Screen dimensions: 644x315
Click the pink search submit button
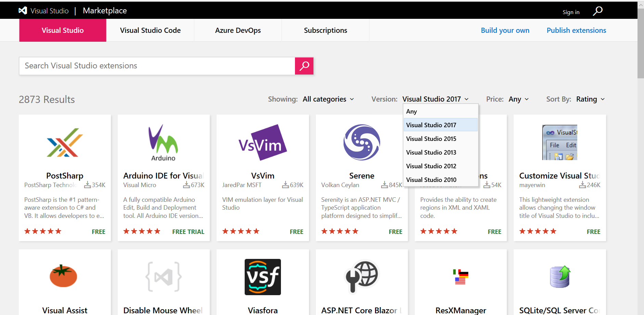[x=304, y=66]
